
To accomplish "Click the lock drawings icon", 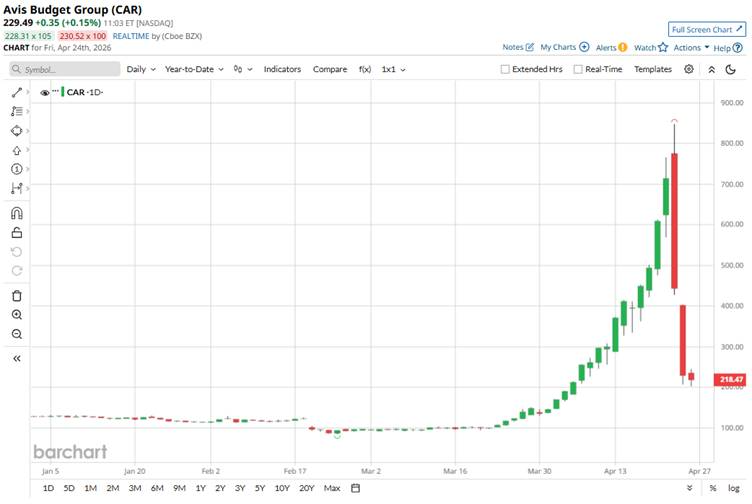I will tap(16, 232).
